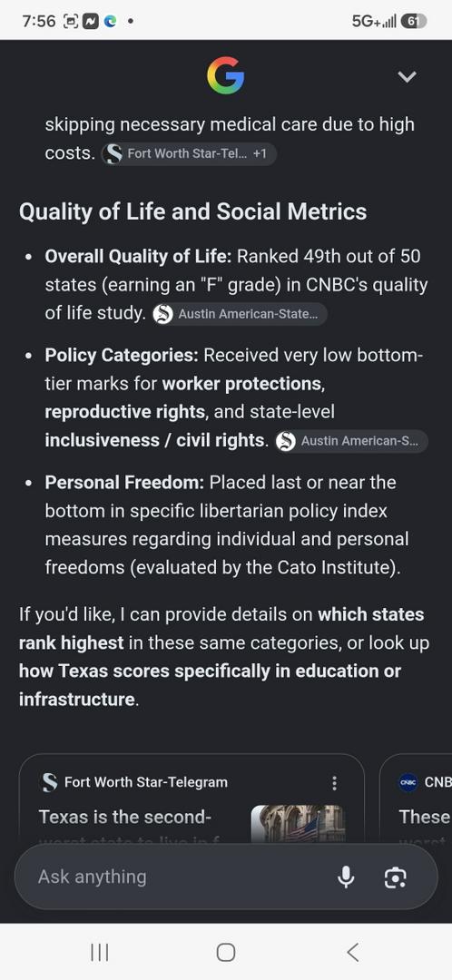Image resolution: width=452 pixels, height=980 pixels.
Task: Open the Austin American-State... source chip after quality of life study
Action: 240,314
